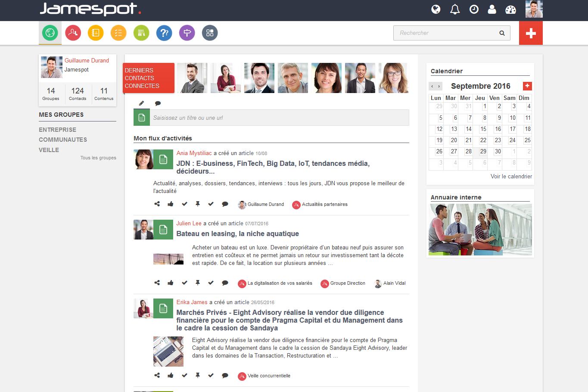
Task: Click the orange checklist tasks icon
Action: 118,33
